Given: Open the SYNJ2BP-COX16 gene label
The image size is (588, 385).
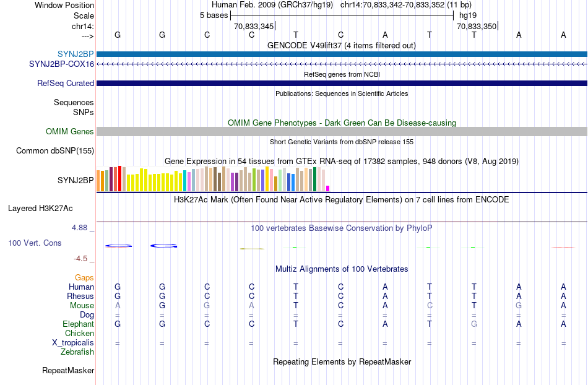Looking at the screenshot, I should click(x=61, y=64).
